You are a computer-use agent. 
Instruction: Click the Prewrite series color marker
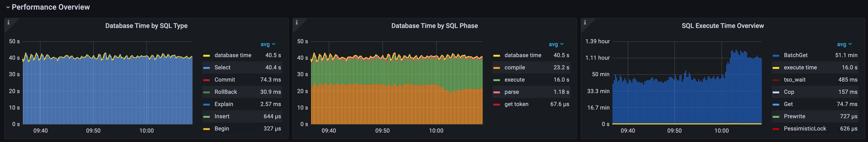coord(776,117)
